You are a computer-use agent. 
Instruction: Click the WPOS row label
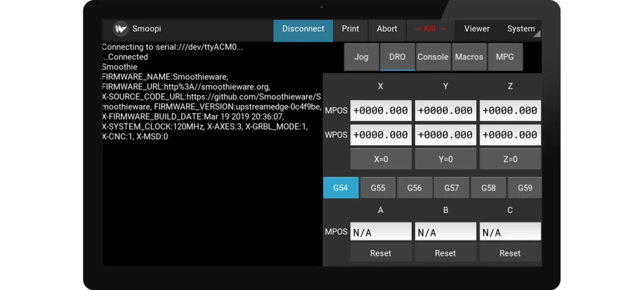click(x=336, y=135)
